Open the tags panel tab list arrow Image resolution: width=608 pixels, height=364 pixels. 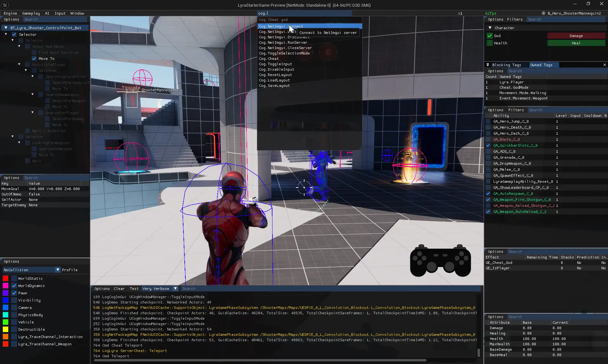(x=488, y=65)
